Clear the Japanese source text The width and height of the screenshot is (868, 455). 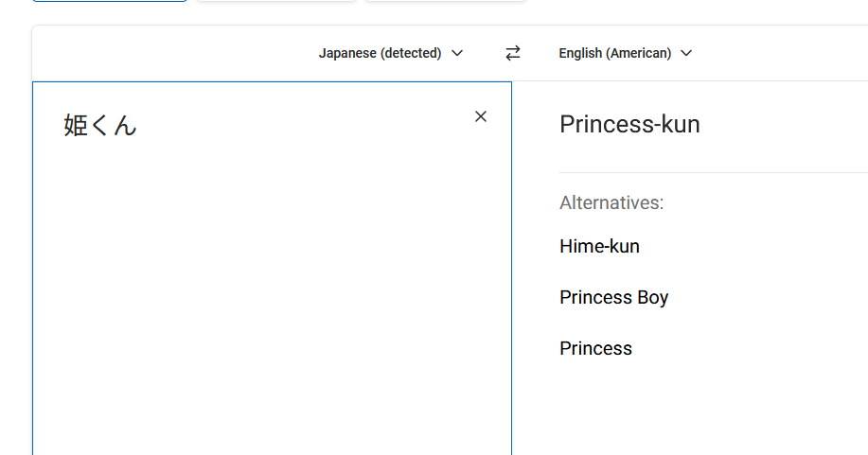pos(481,116)
